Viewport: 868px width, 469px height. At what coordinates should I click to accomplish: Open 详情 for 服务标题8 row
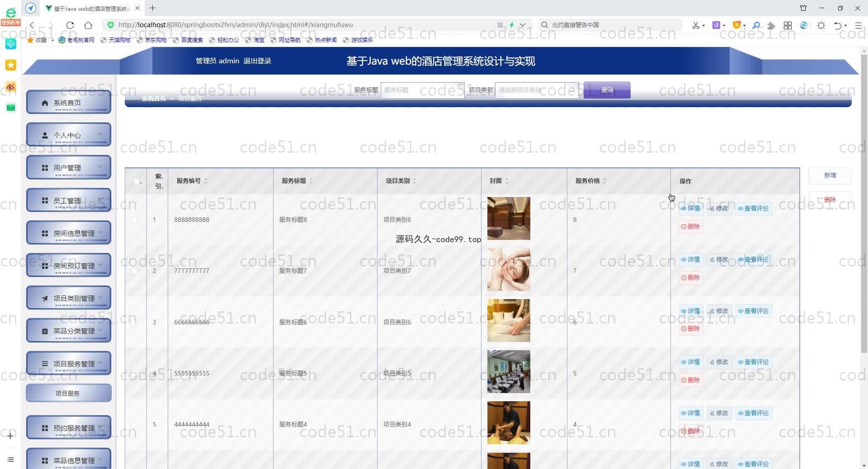point(690,208)
